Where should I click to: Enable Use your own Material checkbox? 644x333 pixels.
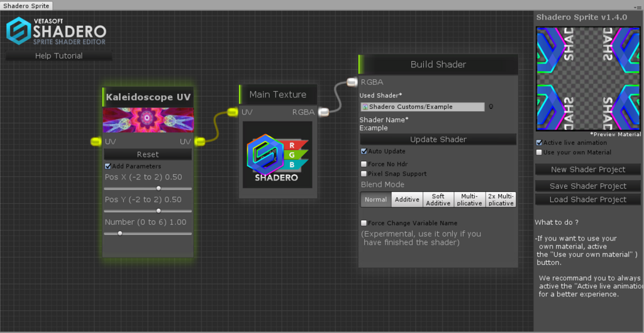539,152
